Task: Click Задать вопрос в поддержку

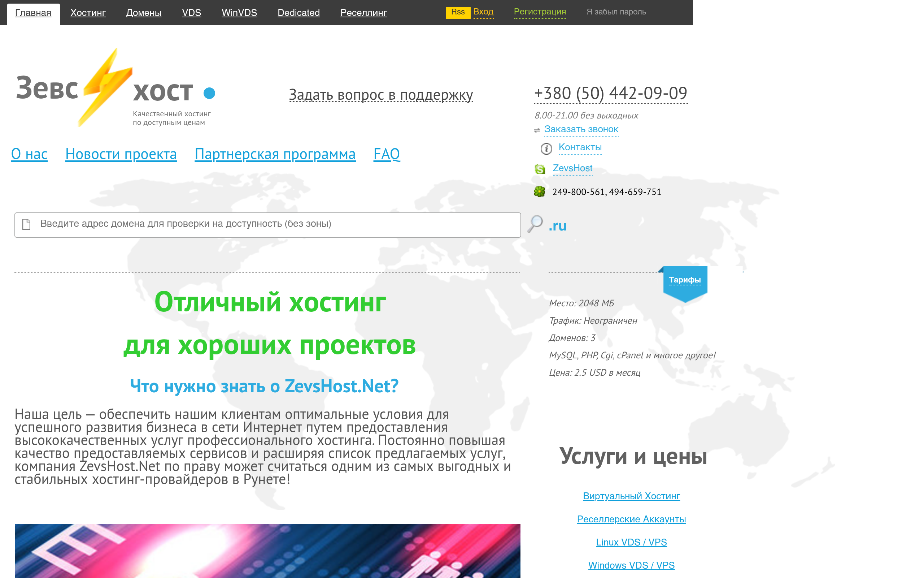Action: [381, 95]
